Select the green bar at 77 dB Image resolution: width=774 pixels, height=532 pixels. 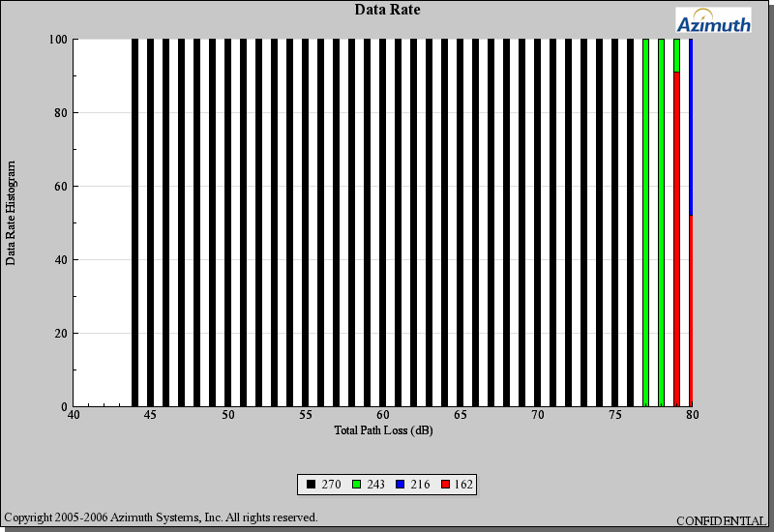coord(645,222)
